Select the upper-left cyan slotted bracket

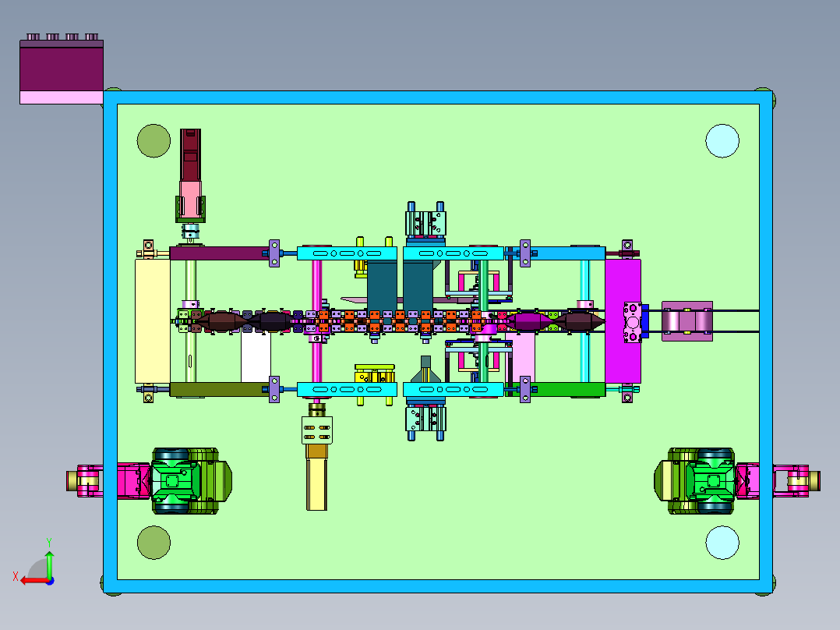(347, 253)
